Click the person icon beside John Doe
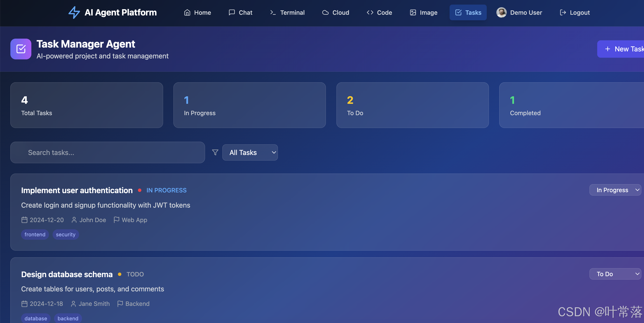Viewport: 644px width, 323px height. 74,220
